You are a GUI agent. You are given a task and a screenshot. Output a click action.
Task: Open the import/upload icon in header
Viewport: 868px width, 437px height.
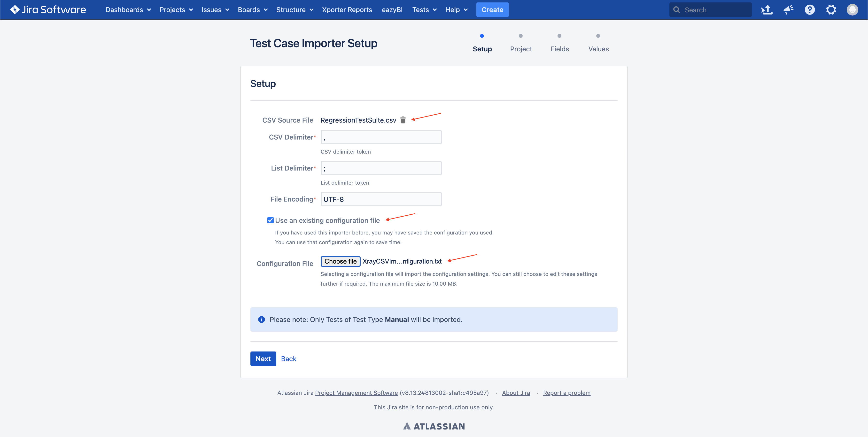(767, 10)
